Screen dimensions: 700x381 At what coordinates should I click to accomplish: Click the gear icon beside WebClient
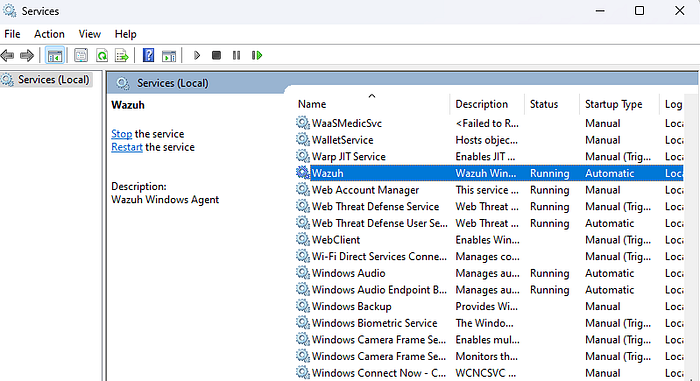point(303,239)
